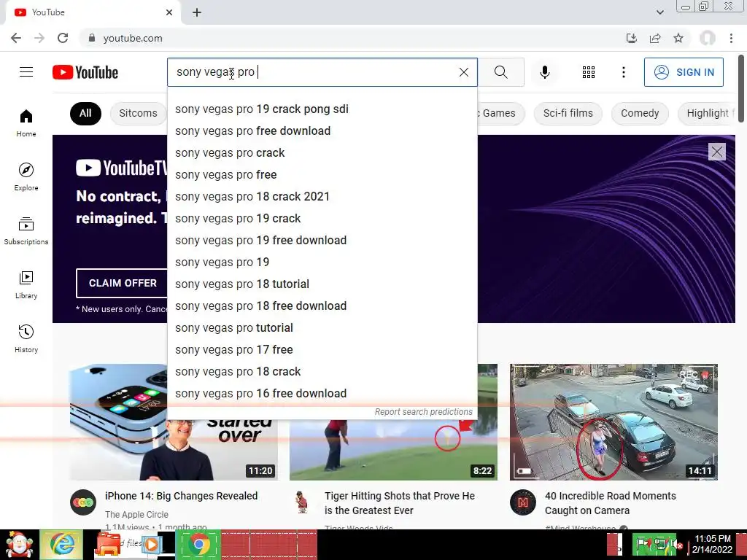Choose suggestion 'sony vegas pro free download'
The image size is (747, 560).
point(322,131)
